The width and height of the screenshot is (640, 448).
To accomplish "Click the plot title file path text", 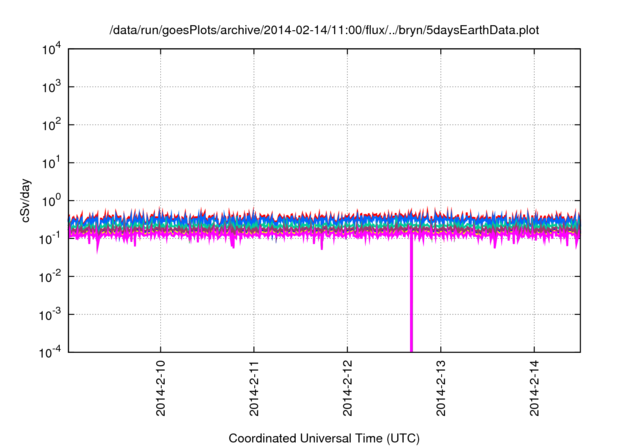I will pyautogui.click(x=324, y=30).
